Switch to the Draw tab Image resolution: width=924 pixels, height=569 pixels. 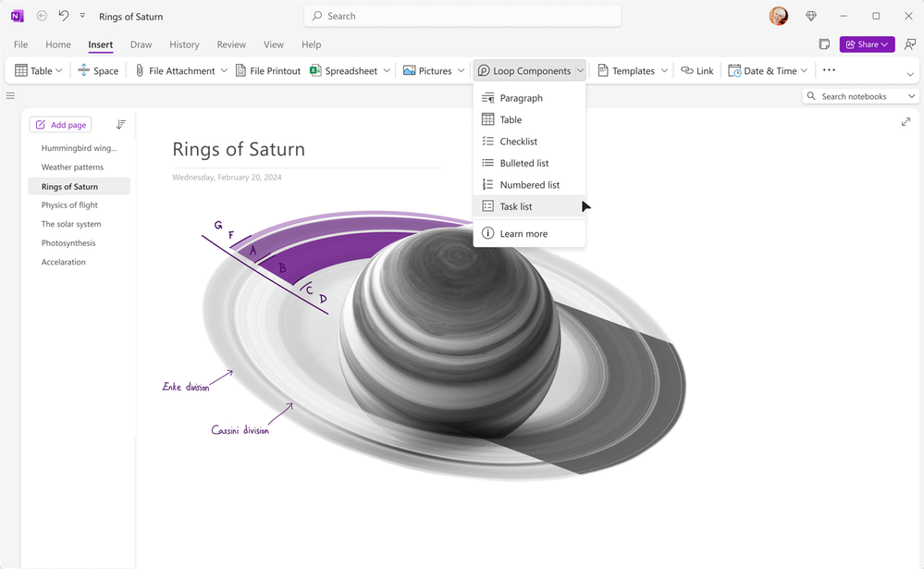click(141, 44)
